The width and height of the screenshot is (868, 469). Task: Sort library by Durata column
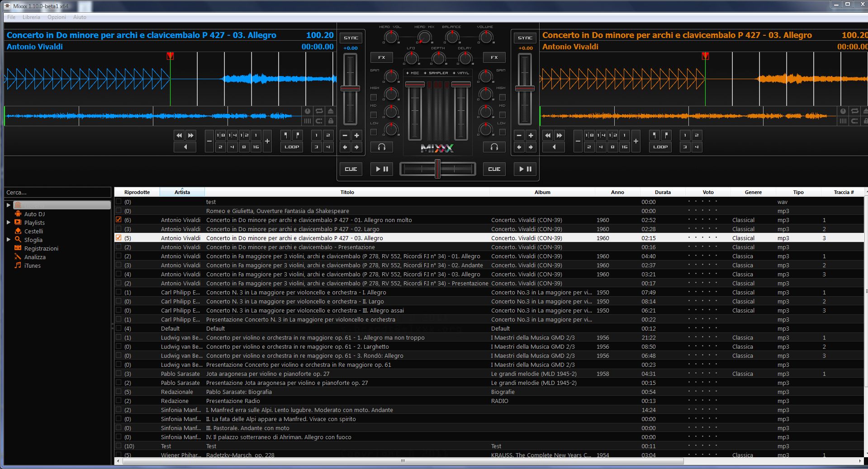(x=663, y=192)
